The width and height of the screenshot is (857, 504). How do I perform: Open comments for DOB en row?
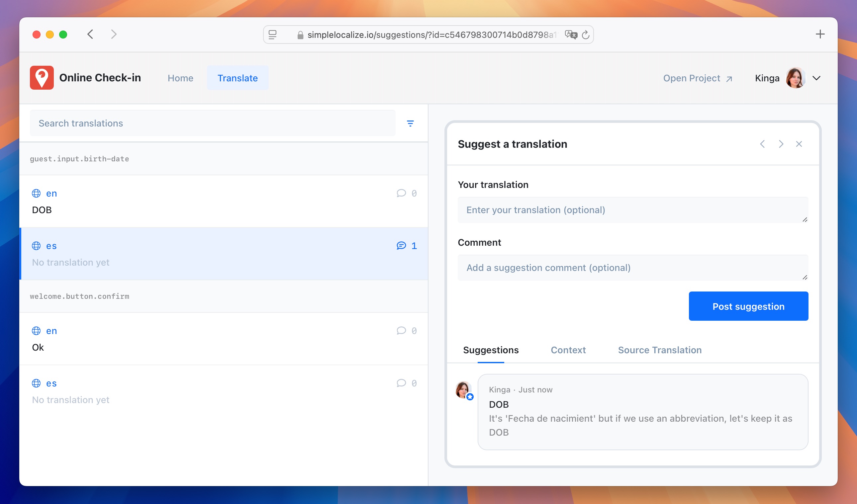coord(401,193)
